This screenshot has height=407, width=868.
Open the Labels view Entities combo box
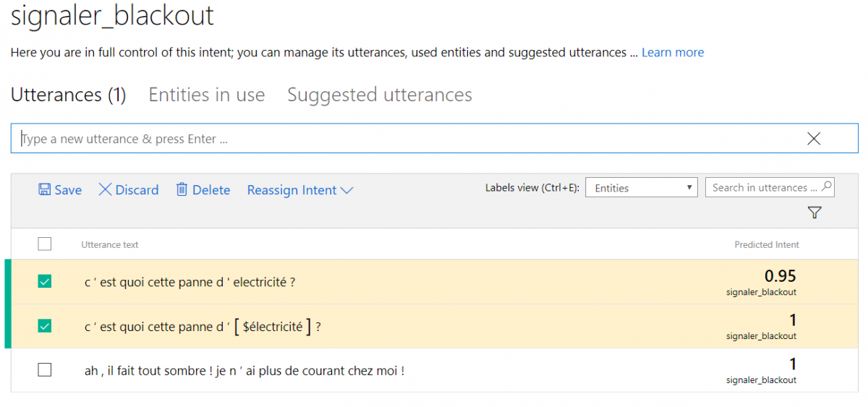[641, 188]
